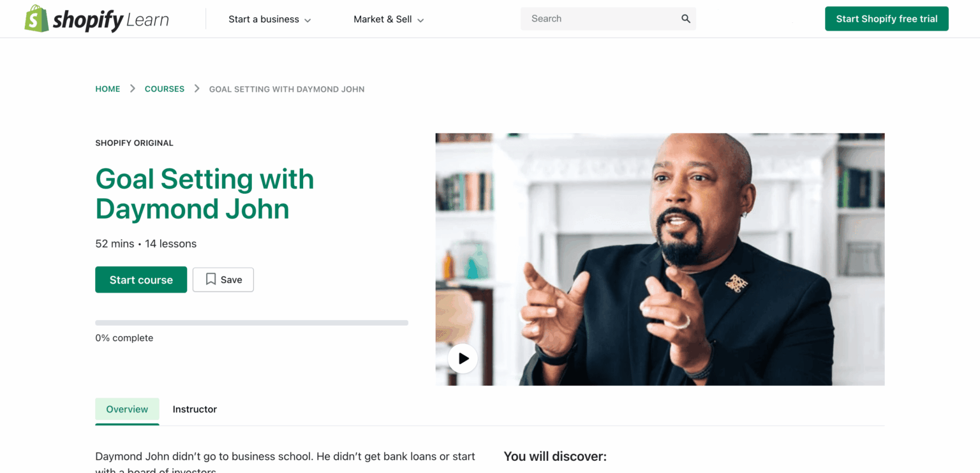The height and width of the screenshot is (473, 980).
Task: Click the 0% complete progress bar
Action: [251, 323]
